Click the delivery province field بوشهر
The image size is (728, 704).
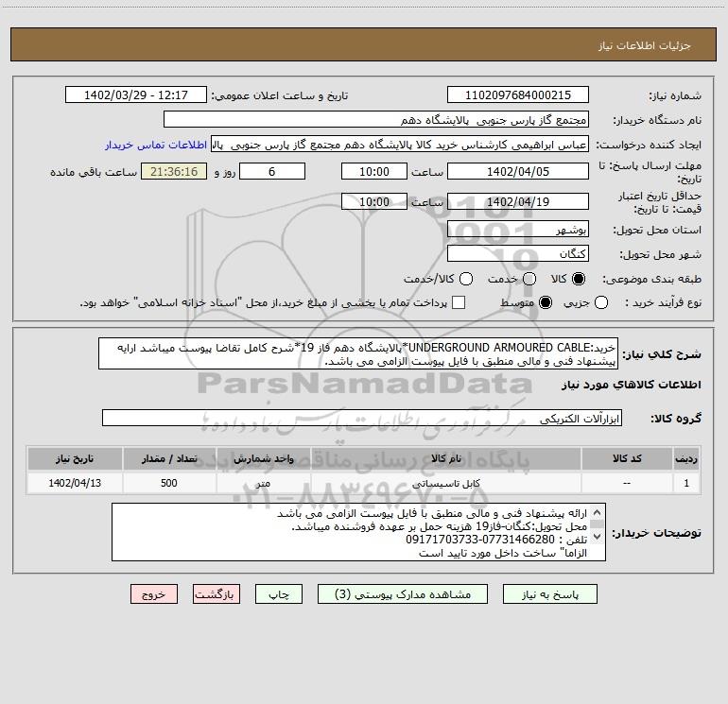(x=518, y=230)
